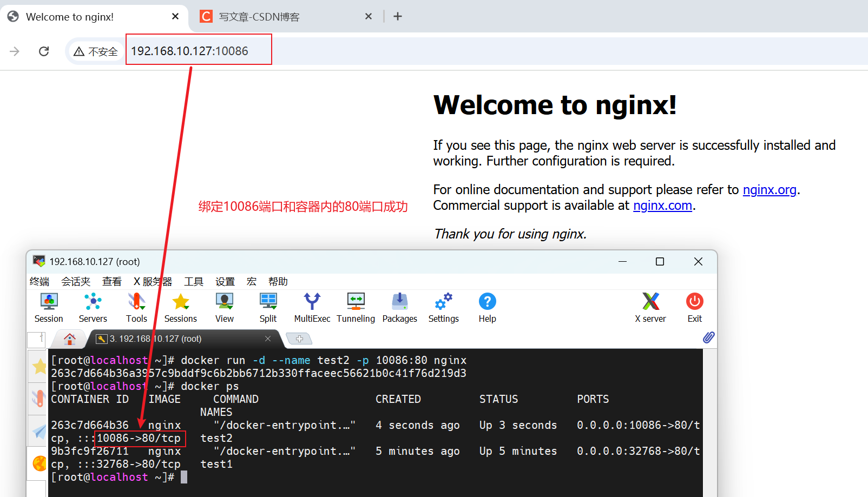Open the 帮助 menu
The width and height of the screenshot is (868, 497).
[278, 281]
